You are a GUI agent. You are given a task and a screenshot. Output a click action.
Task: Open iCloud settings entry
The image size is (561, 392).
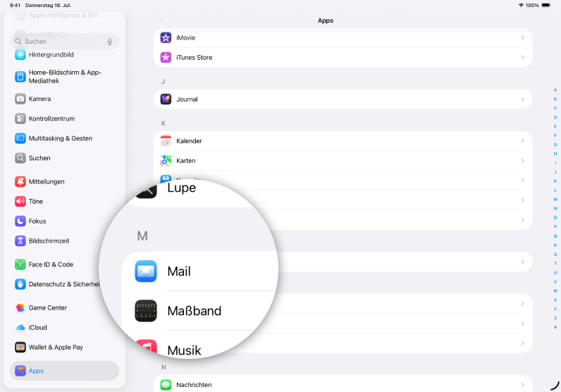[x=38, y=327]
